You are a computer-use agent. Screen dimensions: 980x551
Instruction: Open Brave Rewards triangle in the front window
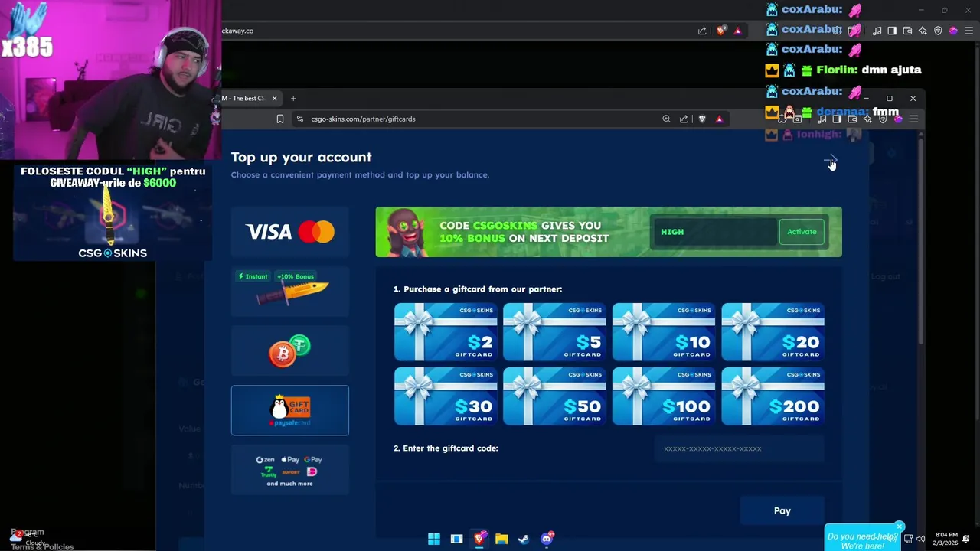pos(719,119)
